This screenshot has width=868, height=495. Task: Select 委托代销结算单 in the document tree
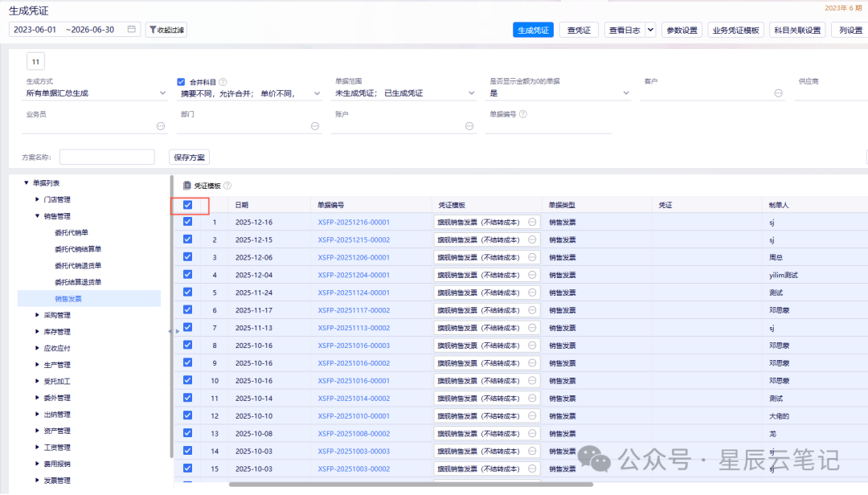pos(78,249)
